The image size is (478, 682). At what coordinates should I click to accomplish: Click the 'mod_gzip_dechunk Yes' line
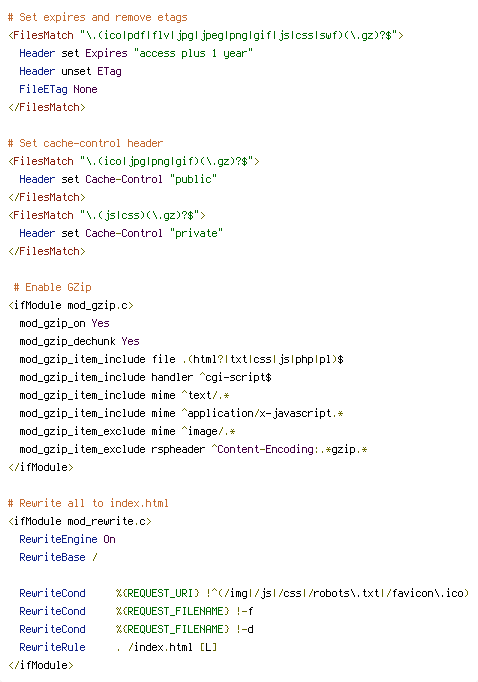(x=79, y=341)
